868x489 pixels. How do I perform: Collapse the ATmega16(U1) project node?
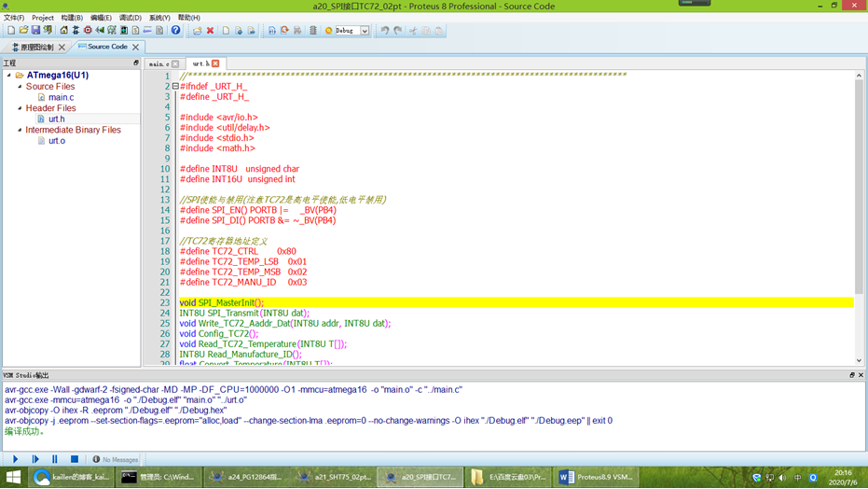coord(9,75)
